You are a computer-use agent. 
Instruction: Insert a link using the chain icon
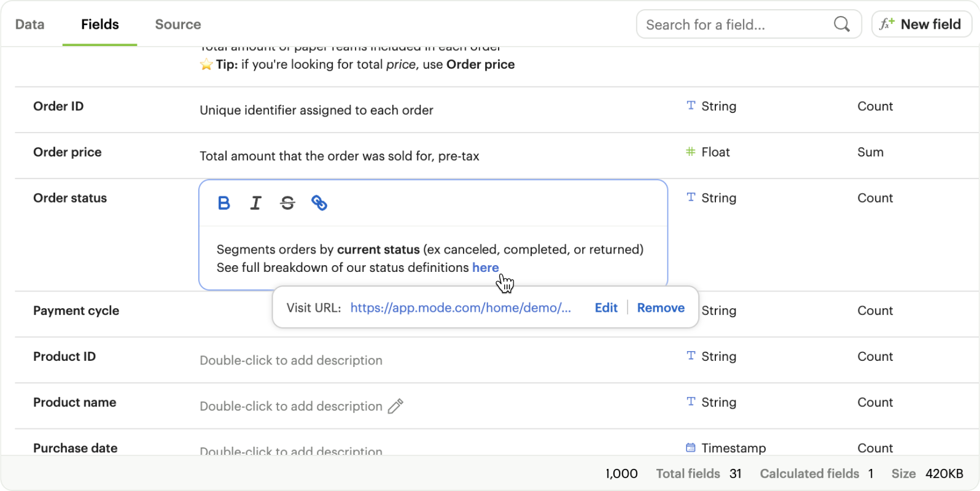point(319,203)
